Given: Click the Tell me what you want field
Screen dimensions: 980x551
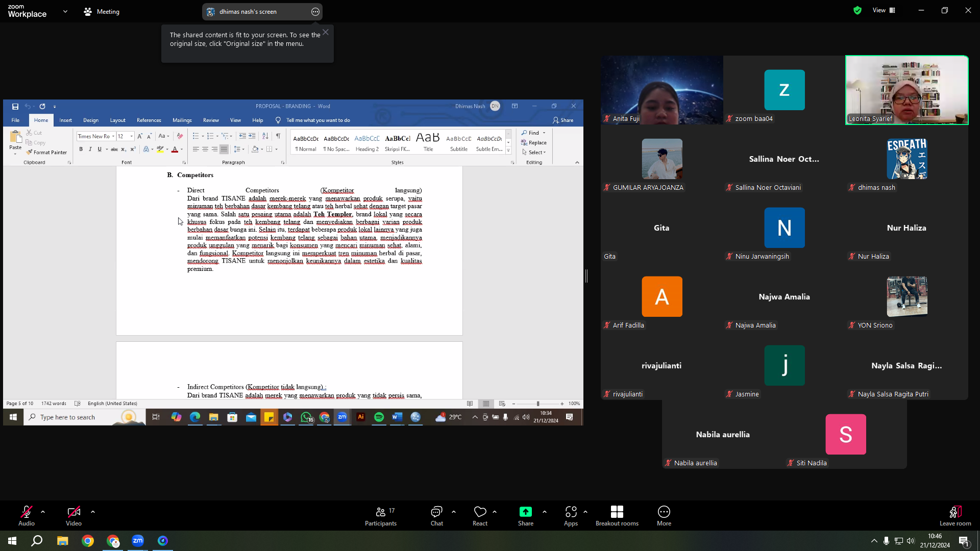Looking at the screenshot, I should point(313,120).
